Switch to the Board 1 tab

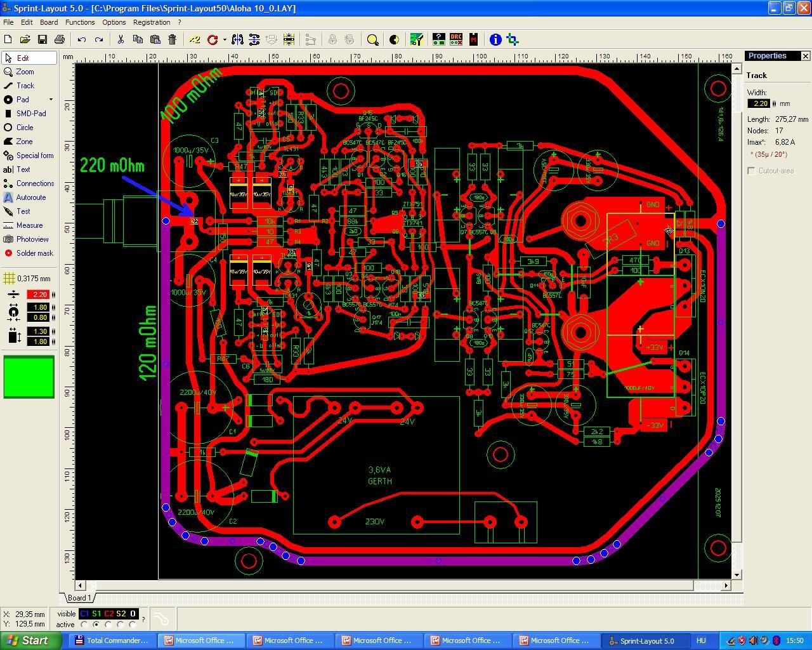[x=79, y=597]
